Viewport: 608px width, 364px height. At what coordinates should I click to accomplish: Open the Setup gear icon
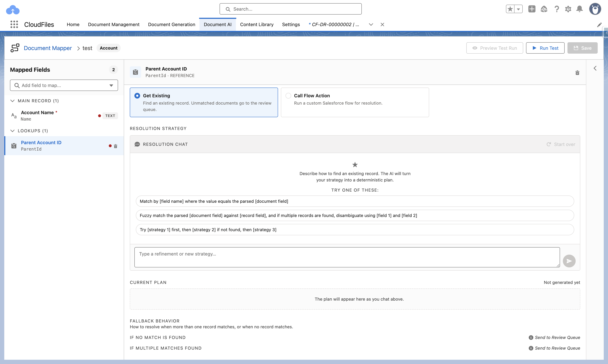tap(568, 9)
